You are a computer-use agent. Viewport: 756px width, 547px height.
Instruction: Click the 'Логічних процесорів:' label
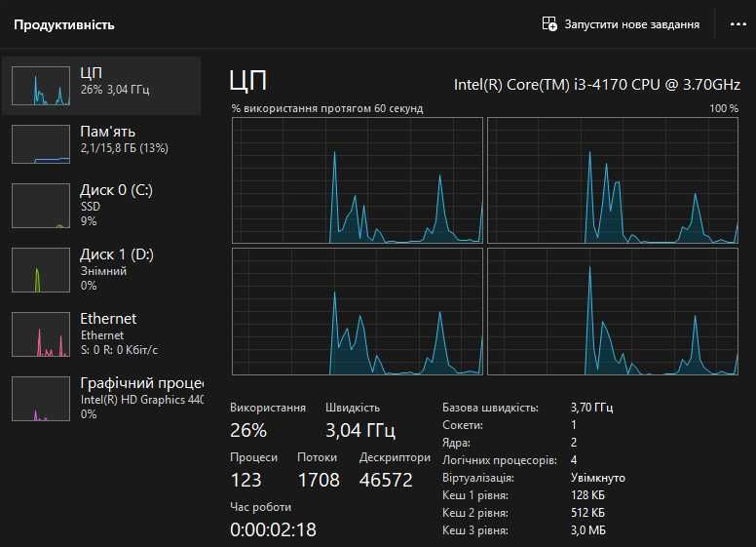(x=500, y=460)
